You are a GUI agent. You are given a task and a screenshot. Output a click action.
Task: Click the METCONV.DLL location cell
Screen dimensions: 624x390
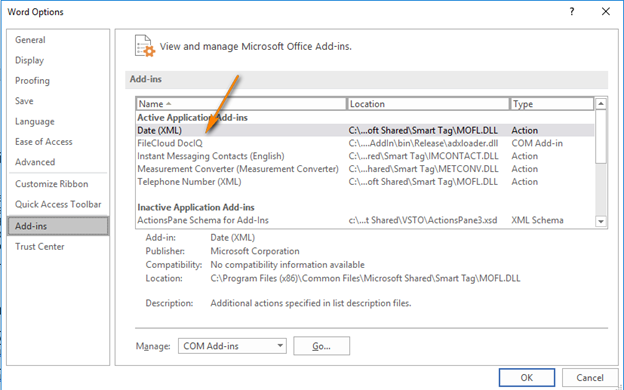pyautogui.click(x=423, y=169)
